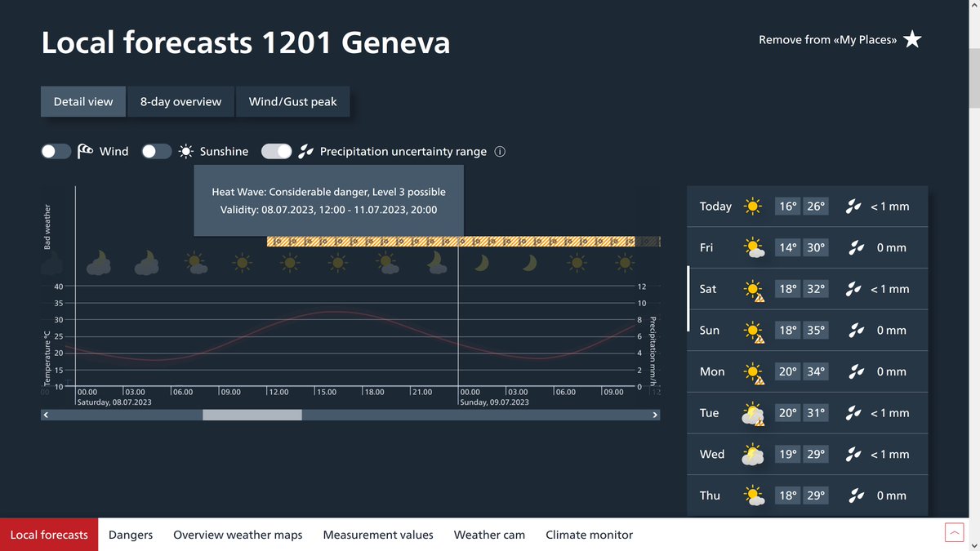The height and width of the screenshot is (551, 980).
Task: Click Saturday's precipitation raindrop icon
Action: [x=853, y=289]
